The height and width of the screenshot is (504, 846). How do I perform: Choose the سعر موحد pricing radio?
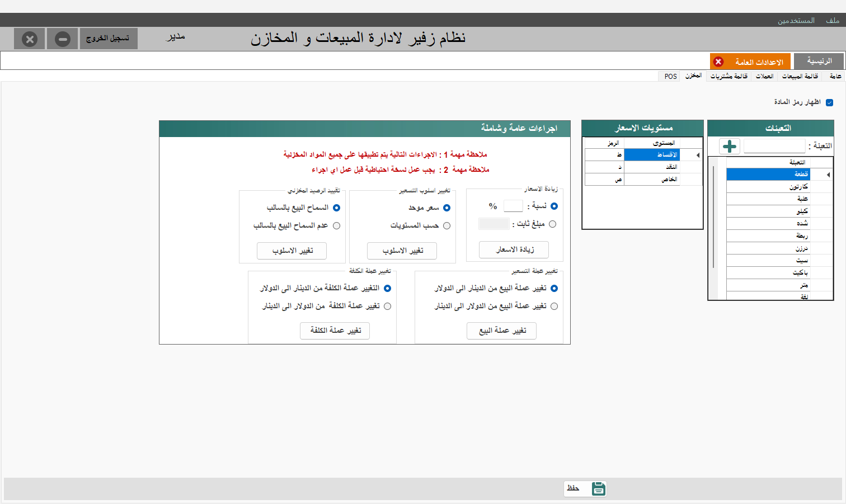446,208
